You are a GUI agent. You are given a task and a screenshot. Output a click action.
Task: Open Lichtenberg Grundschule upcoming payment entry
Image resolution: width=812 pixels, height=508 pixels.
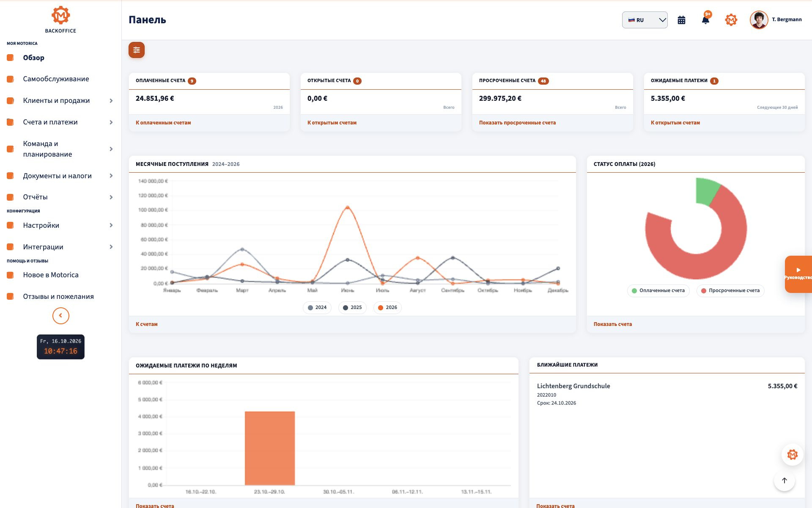click(x=667, y=394)
